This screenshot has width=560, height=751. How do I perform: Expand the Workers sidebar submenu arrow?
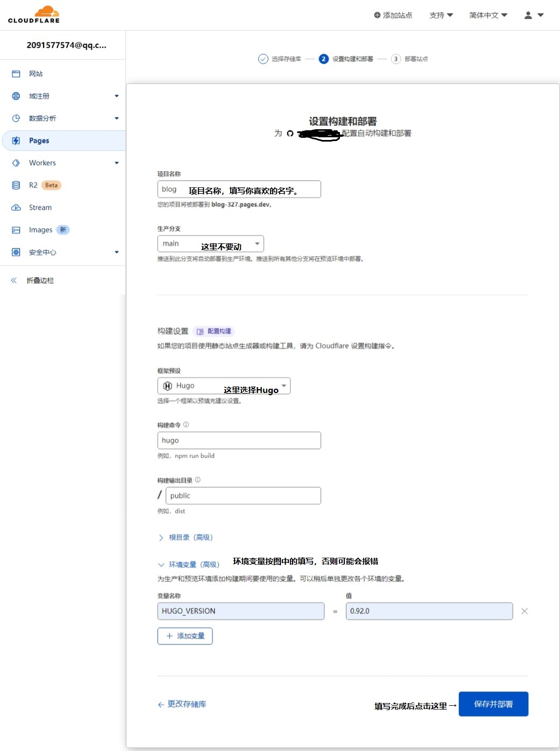pyautogui.click(x=117, y=163)
